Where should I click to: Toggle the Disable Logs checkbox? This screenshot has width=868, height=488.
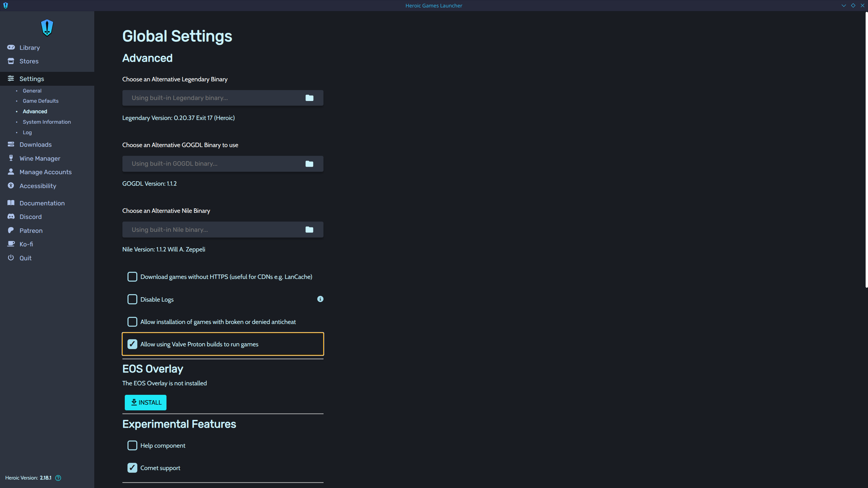pyautogui.click(x=132, y=299)
